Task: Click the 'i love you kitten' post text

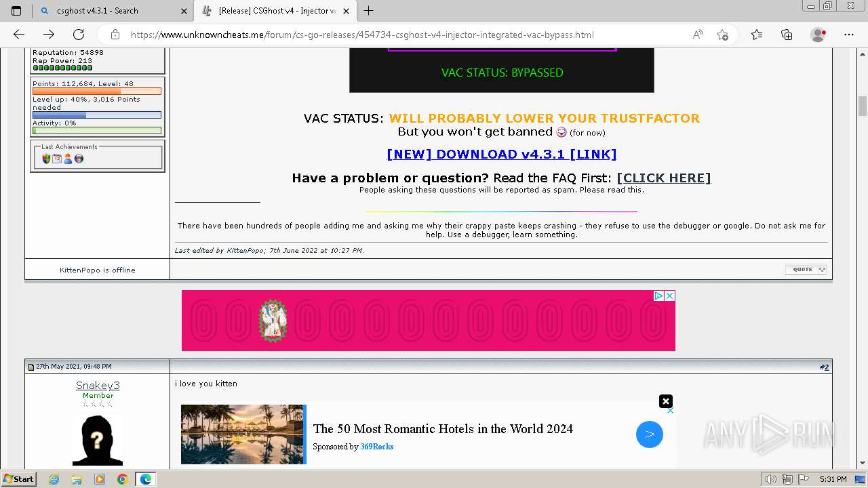Action: [x=206, y=384]
